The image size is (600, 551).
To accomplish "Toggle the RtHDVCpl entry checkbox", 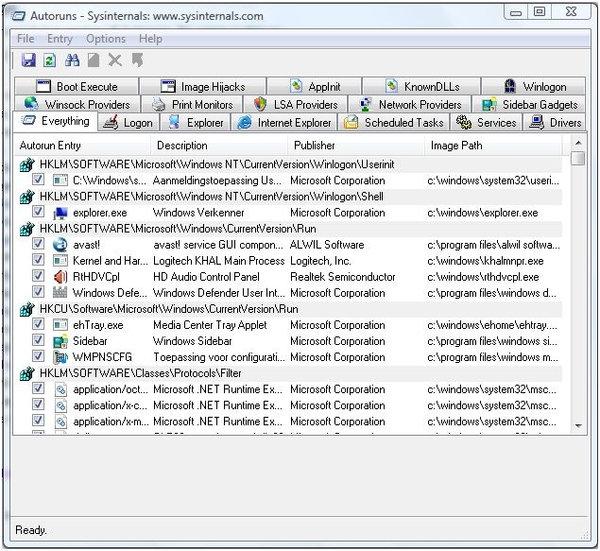I will tap(38, 276).
